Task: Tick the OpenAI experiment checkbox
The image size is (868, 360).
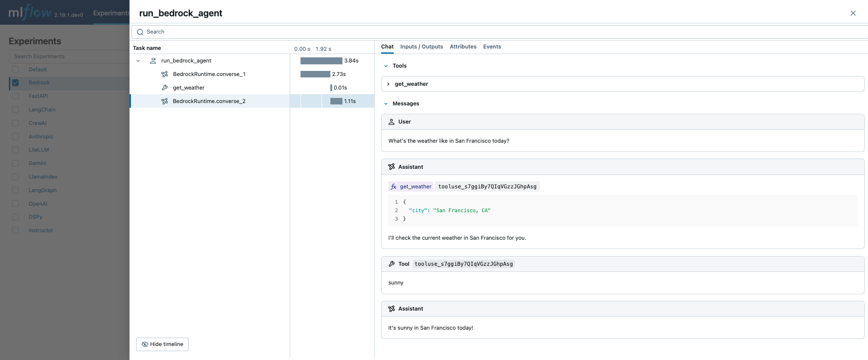Action: 15,204
